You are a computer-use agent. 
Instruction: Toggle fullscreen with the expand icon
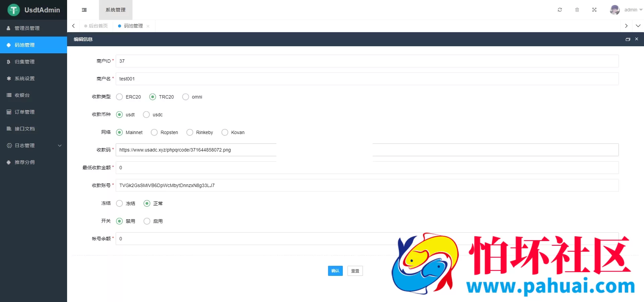594,10
